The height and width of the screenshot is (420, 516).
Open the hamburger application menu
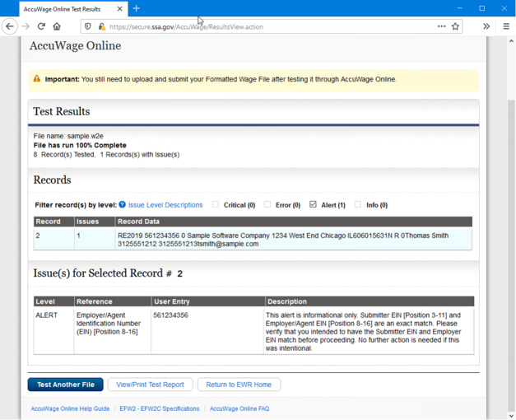pos(505,26)
